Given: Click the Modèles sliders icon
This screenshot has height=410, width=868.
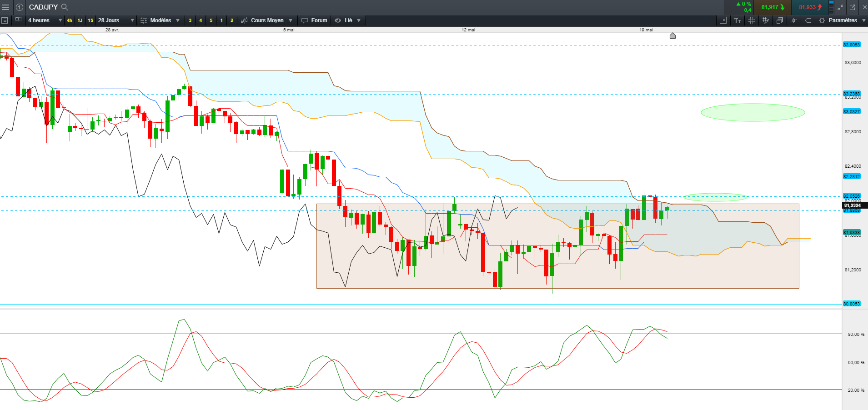Looking at the screenshot, I should click(x=144, y=20).
